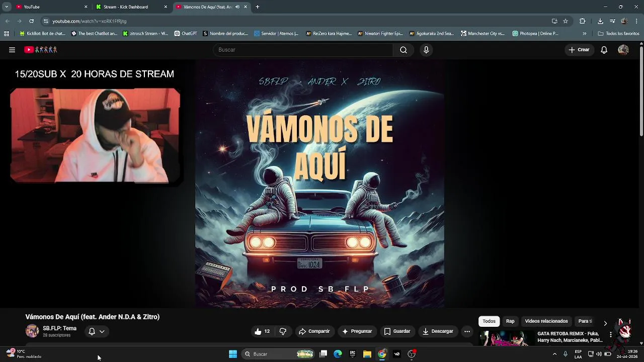Switch to the YouTube tab
The height and width of the screenshot is (362, 644).
click(x=50, y=7)
